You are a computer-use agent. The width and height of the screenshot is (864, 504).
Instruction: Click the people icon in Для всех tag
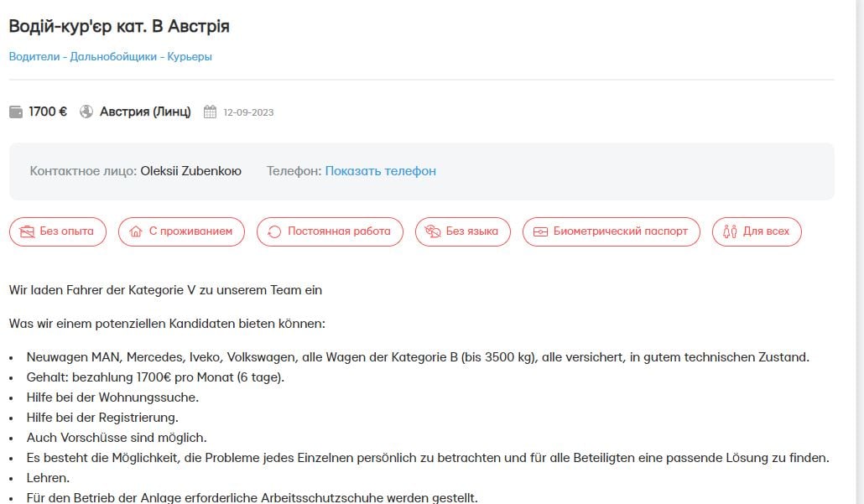coord(730,231)
